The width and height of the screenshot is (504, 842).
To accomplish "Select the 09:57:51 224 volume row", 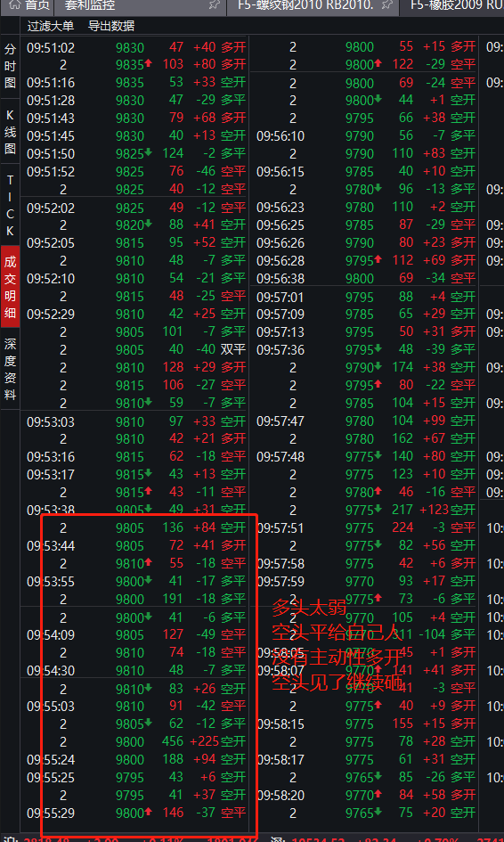I will click(366, 527).
